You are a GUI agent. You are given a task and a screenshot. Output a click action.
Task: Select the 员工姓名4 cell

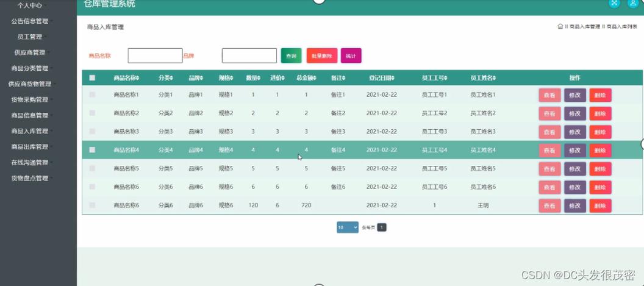pos(483,150)
